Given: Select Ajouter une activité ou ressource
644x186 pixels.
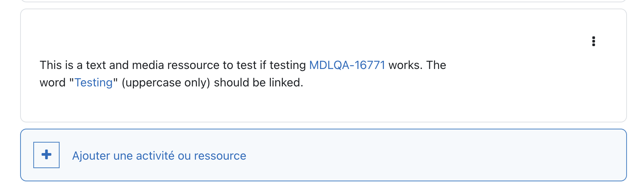Looking at the screenshot, I should pyautogui.click(x=159, y=156).
